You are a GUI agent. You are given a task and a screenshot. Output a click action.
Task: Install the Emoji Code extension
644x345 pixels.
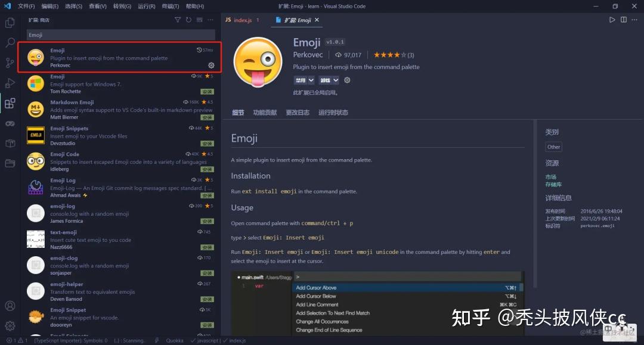[207, 169]
